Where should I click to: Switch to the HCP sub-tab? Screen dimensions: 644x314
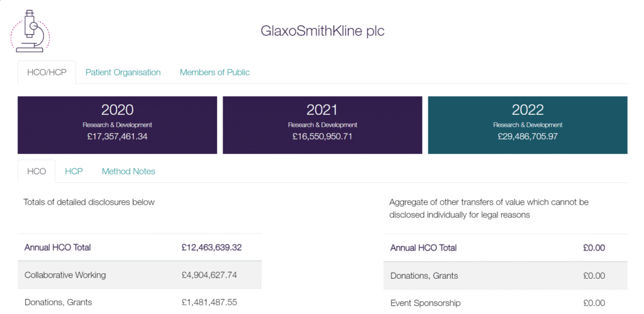[x=74, y=171]
